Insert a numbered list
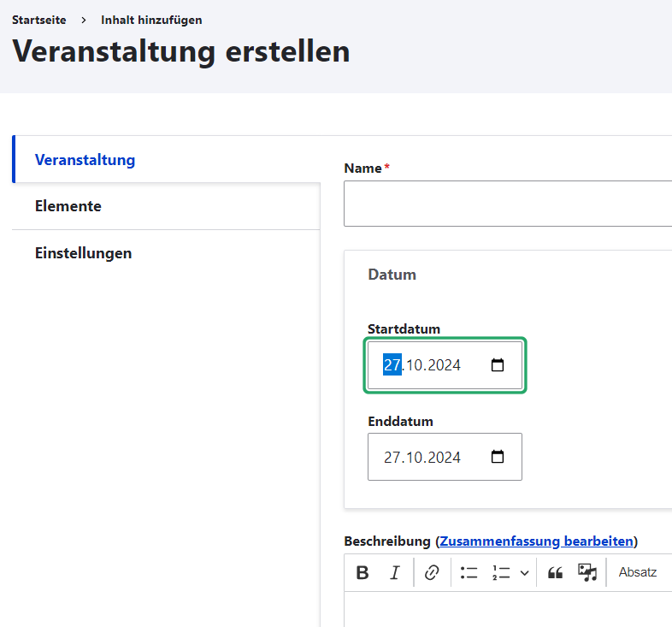 [x=501, y=573]
